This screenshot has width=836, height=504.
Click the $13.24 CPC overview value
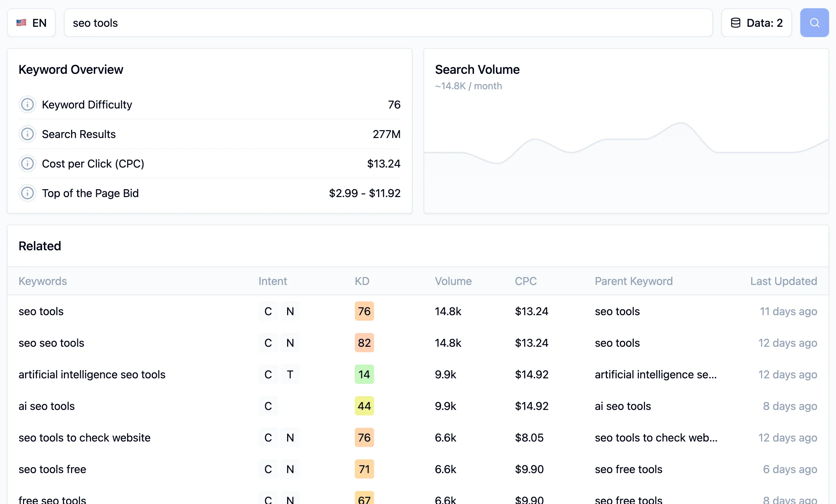[384, 163]
